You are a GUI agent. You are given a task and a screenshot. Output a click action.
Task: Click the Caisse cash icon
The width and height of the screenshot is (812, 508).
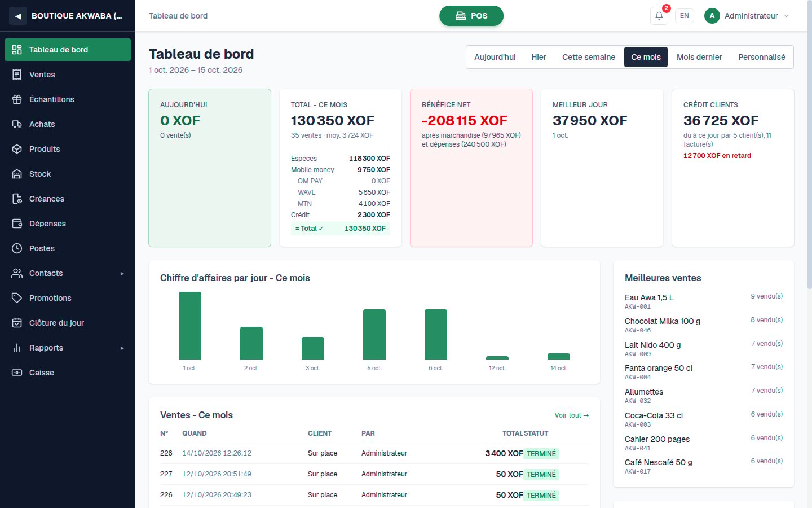[17, 373]
